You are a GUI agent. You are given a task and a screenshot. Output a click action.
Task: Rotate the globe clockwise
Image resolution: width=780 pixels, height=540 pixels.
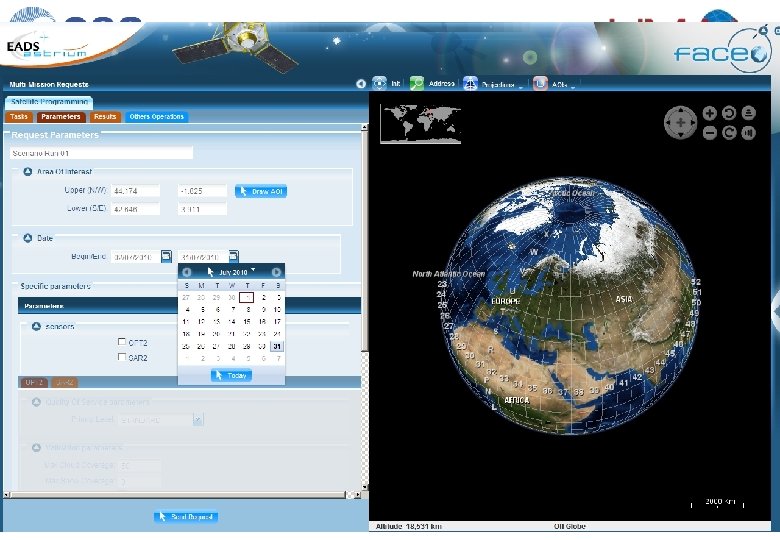pos(729,133)
